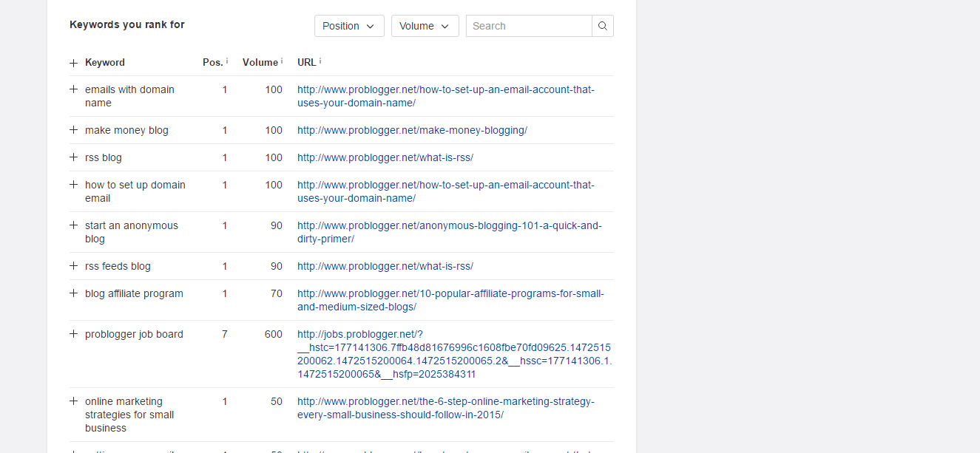Click the volume value 600
980x453 pixels.
click(x=274, y=334)
